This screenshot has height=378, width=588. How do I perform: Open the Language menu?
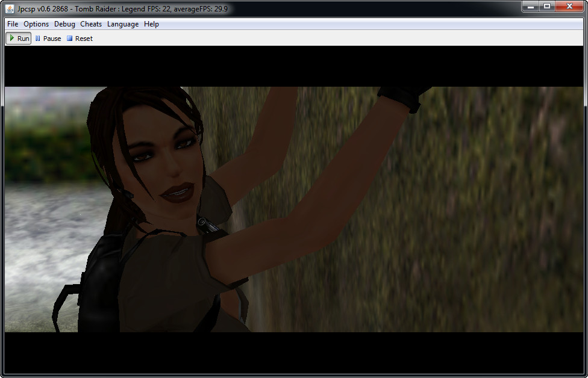123,24
